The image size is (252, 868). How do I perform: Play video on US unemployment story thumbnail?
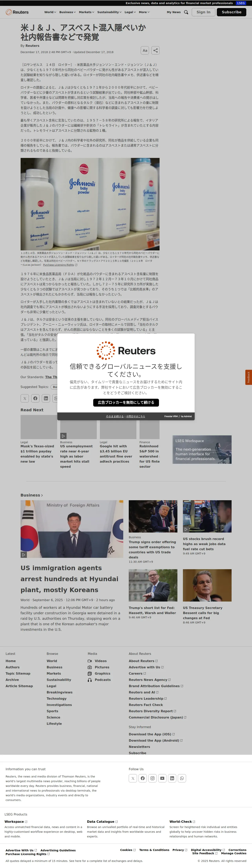click(x=63, y=436)
